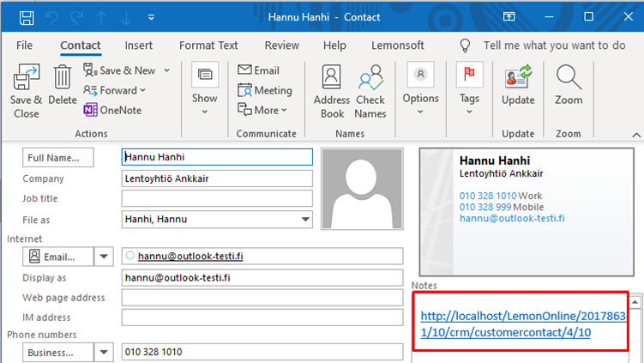Open the Tags flag menu
The image size is (644, 363).
pos(469,88)
